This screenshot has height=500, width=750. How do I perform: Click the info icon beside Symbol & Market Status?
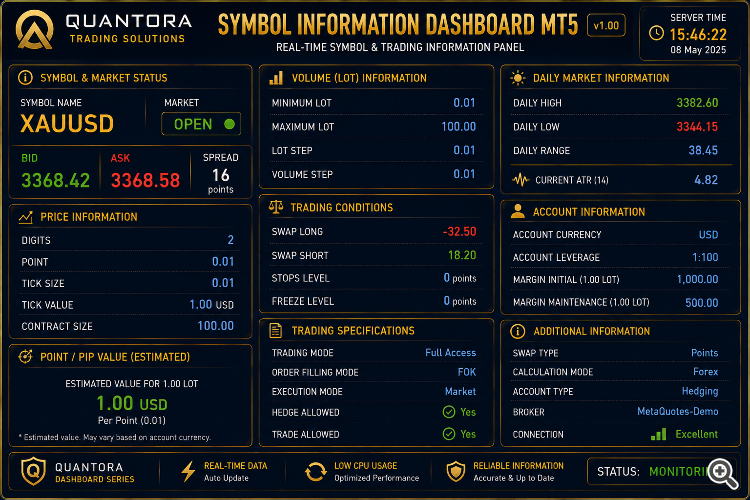25,78
